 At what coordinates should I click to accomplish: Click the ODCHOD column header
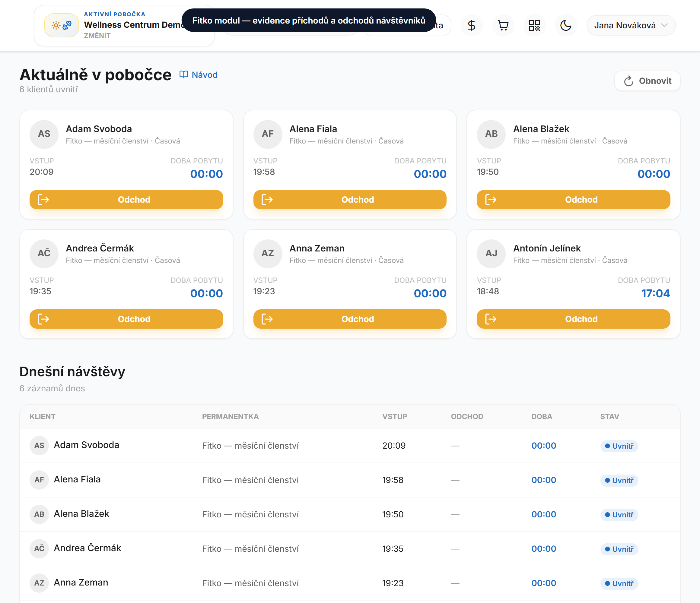pyautogui.click(x=467, y=417)
